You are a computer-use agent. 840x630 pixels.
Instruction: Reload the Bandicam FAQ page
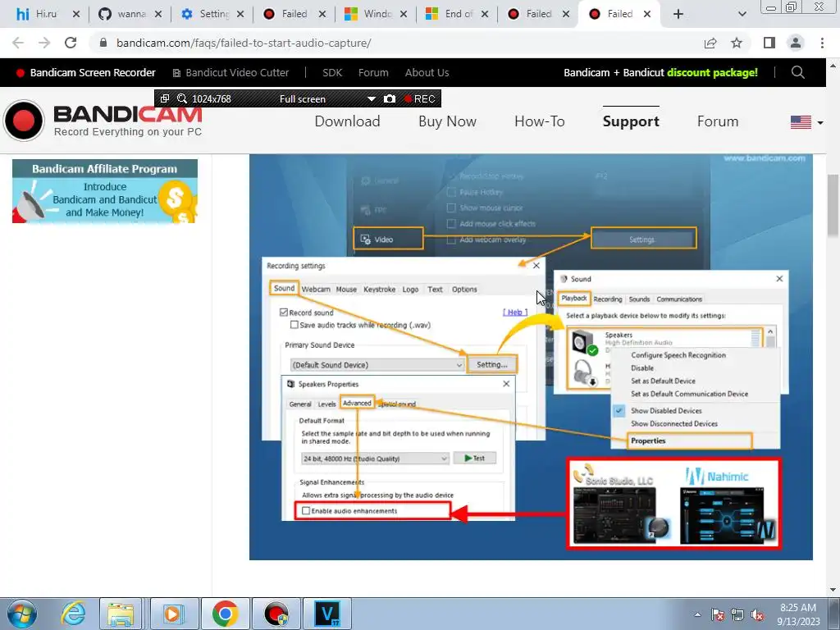click(x=71, y=43)
